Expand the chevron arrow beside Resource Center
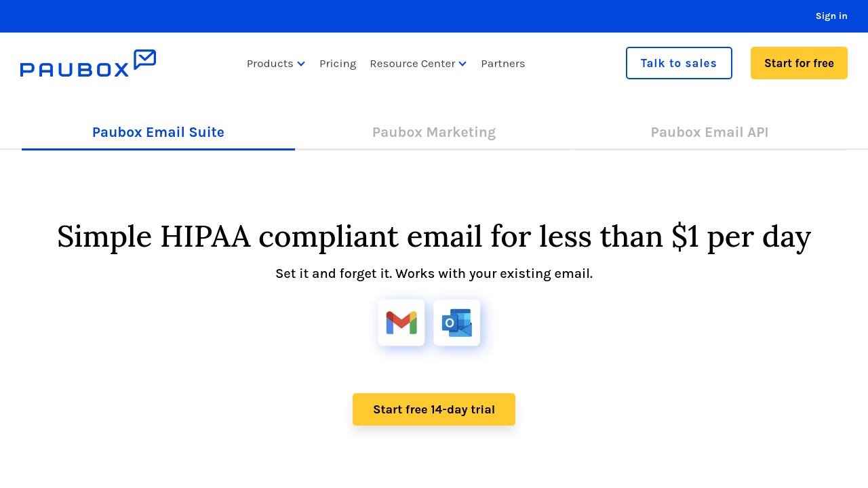 click(x=462, y=64)
